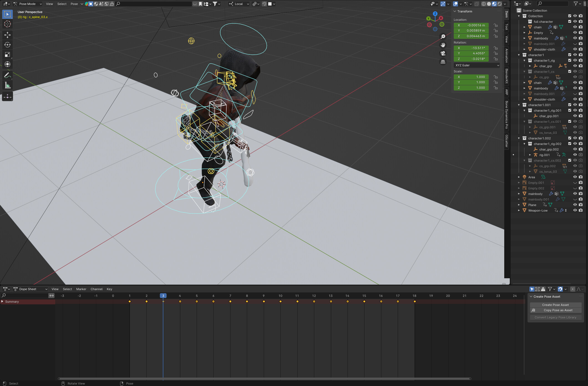The height and width of the screenshot is (386, 588).
Task: Open the Pose menu in viewport header
Action: point(74,4)
